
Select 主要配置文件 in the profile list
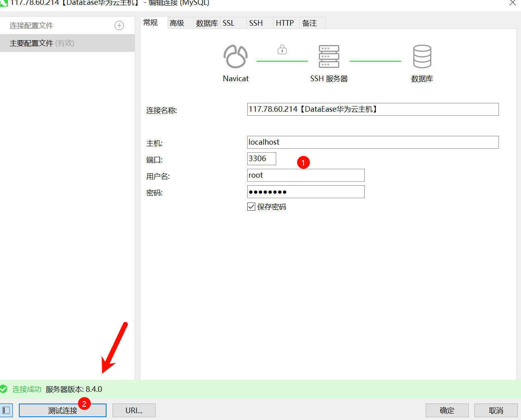pyautogui.click(x=67, y=43)
